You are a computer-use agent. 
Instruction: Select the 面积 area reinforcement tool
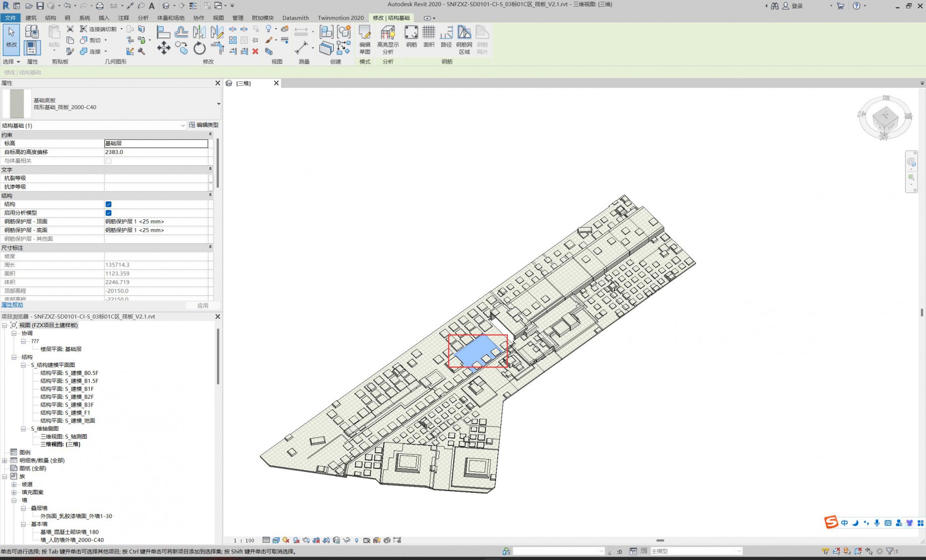pyautogui.click(x=429, y=37)
